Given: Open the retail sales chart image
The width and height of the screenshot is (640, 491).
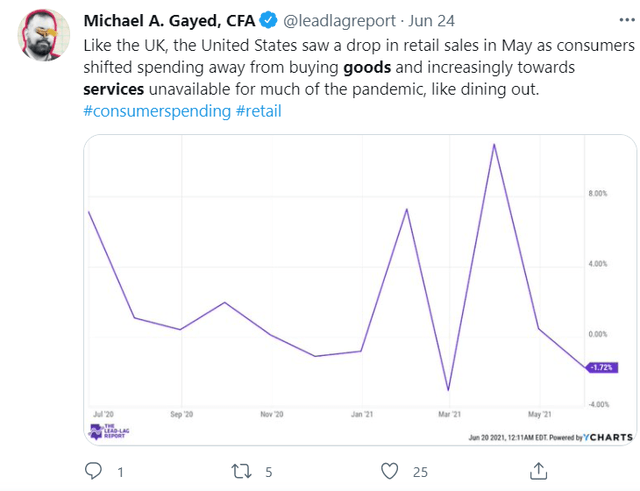Looking at the screenshot, I should (x=360, y=290).
